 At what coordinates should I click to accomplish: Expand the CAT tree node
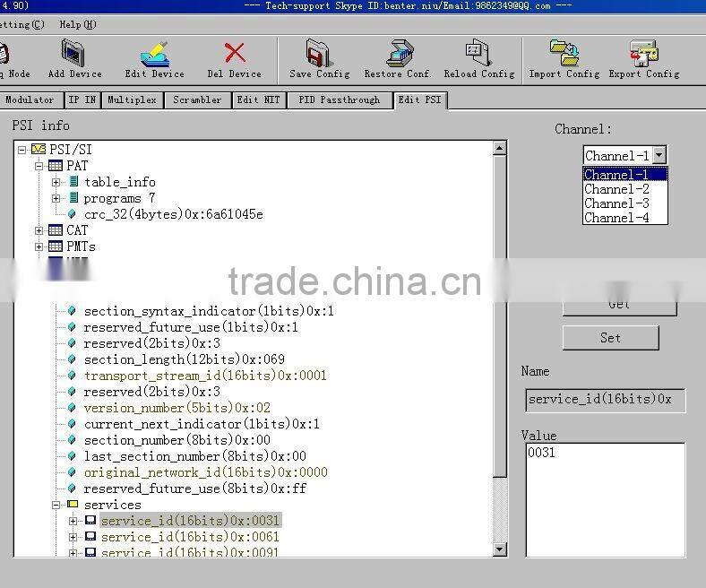point(39,230)
